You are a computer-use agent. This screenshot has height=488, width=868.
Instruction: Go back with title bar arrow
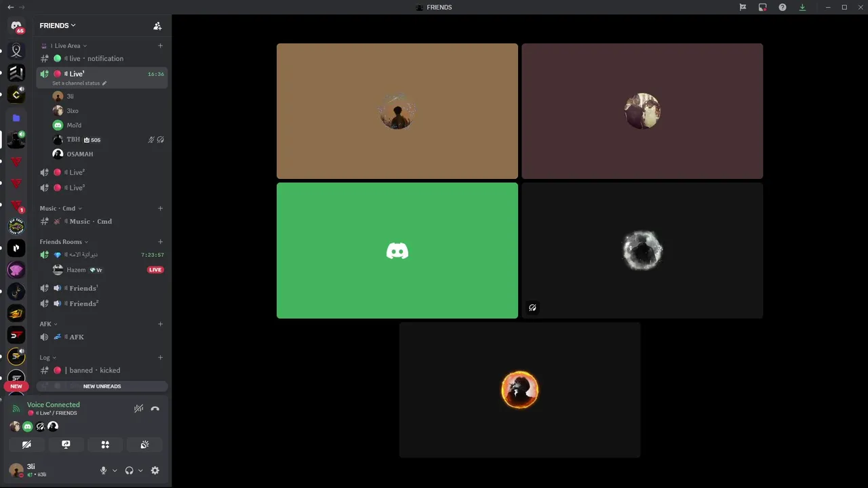click(x=10, y=7)
